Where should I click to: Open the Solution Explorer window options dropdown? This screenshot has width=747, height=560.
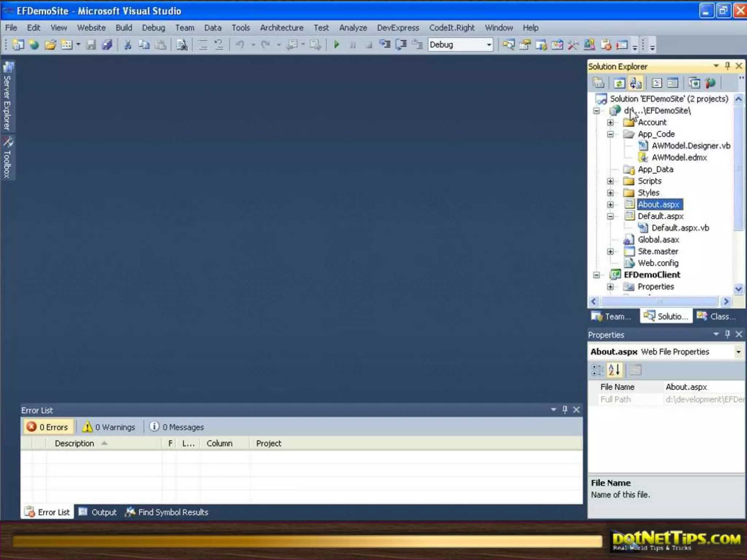point(716,66)
